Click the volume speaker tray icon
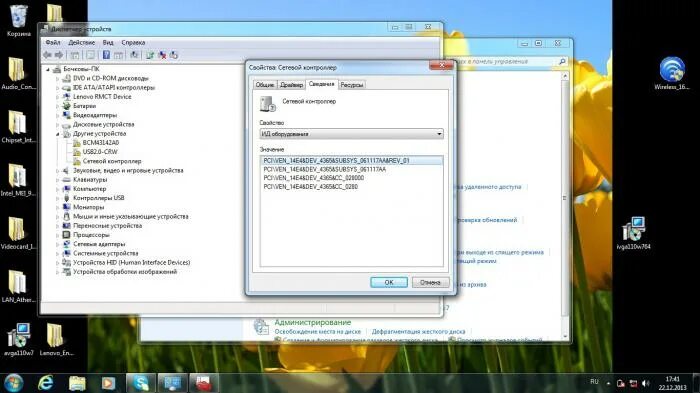700x393 pixels. click(x=646, y=383)
